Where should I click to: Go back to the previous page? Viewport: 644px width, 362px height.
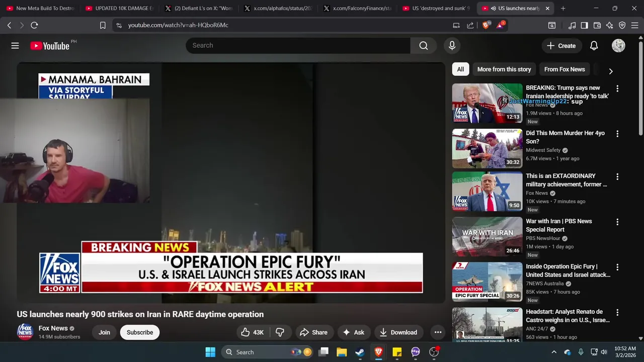9,25
